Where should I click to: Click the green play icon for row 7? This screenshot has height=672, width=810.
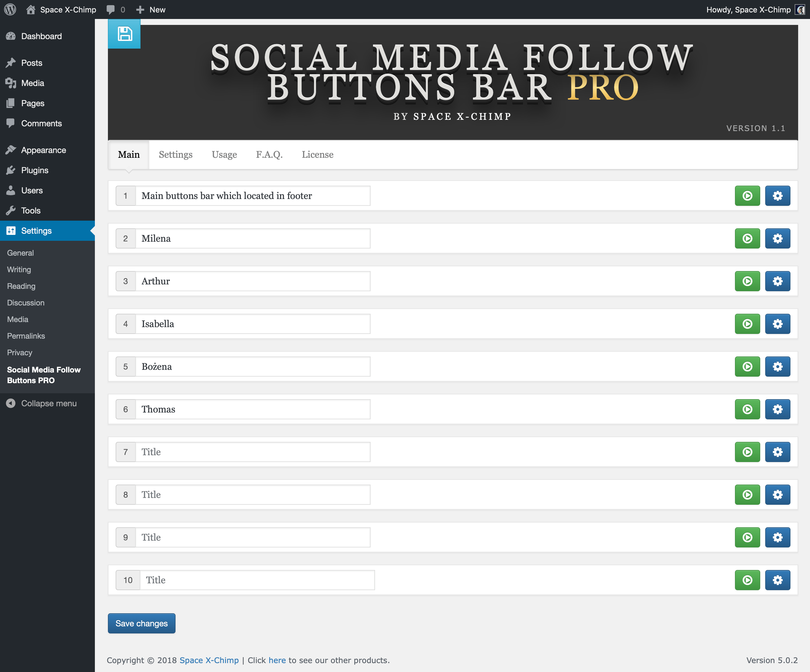pyautogui.click(x=747, y=451)
